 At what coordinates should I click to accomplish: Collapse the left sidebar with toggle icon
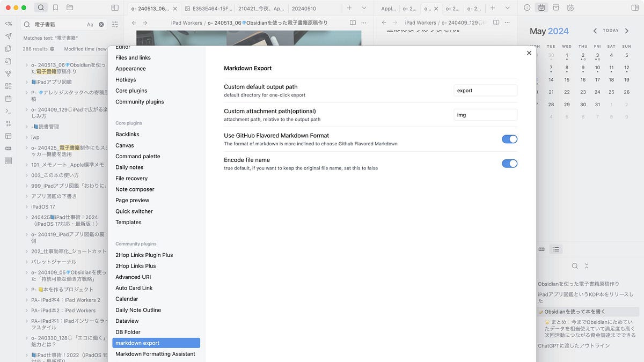click(115, 8)
